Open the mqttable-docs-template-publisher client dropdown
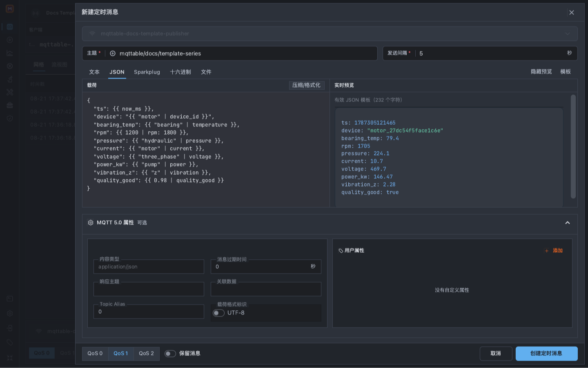Screen dimensions: 588x368 point(330,34)
